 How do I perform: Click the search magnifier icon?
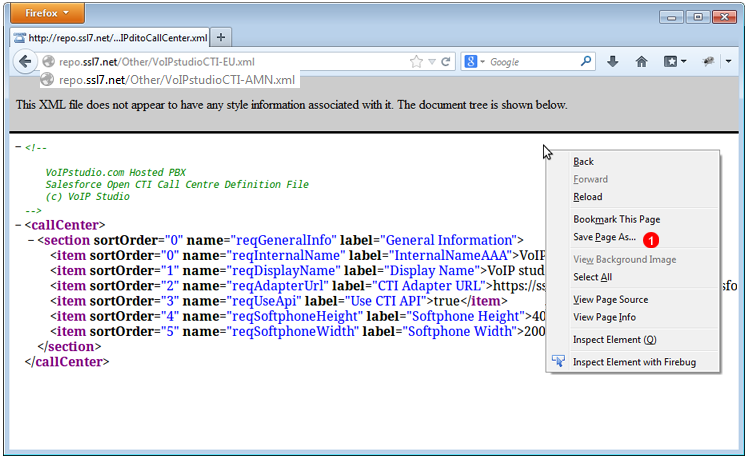585,61
